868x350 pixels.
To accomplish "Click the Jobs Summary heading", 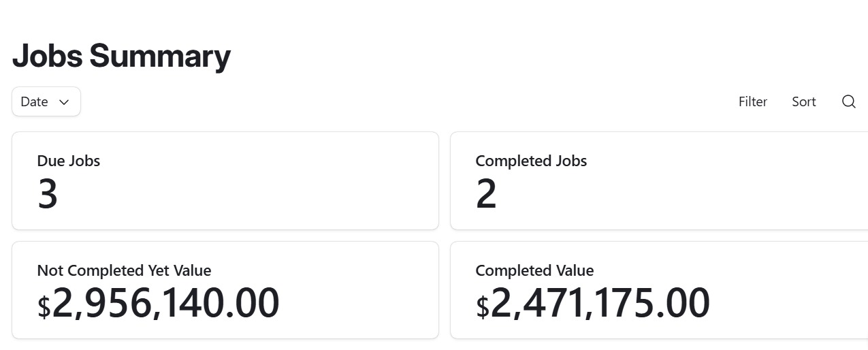I will pyautogui.click(x=121, y=56).
